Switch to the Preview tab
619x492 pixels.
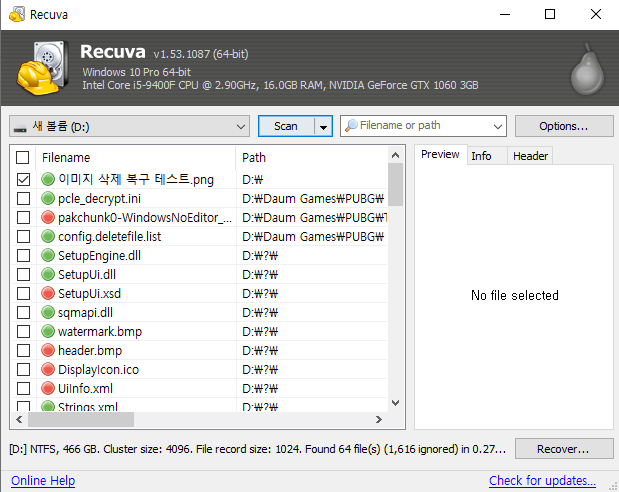[440, 154]
